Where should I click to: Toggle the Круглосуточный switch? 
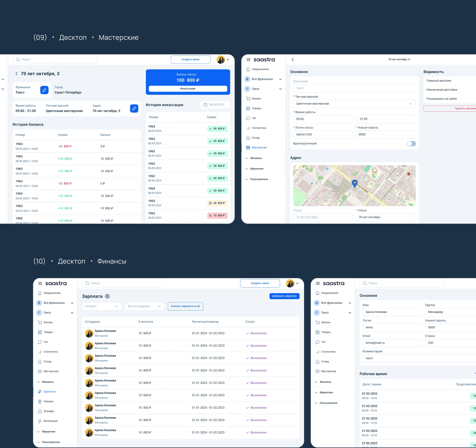(411, 144)
